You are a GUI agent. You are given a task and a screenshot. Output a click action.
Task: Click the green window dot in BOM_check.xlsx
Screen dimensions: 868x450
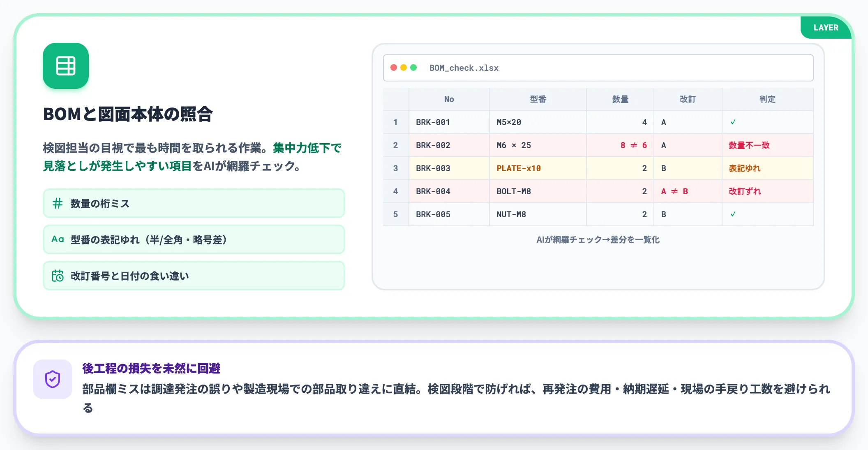413,67
